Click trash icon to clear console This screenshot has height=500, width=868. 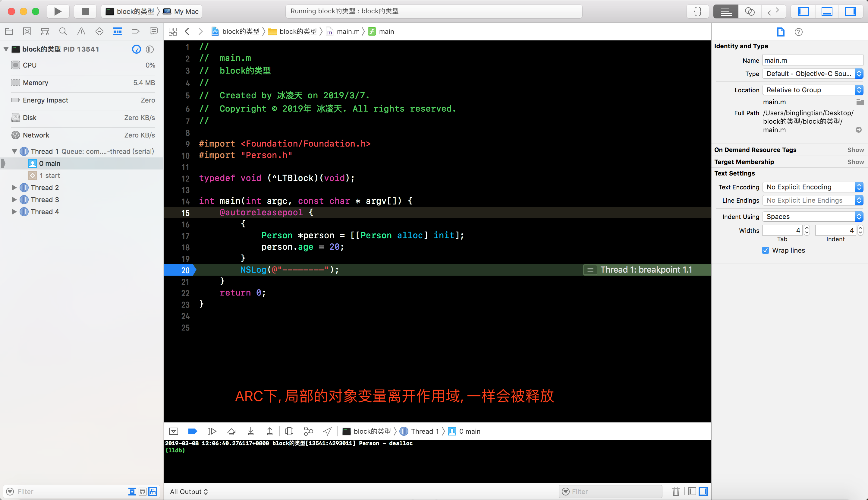tap(675, 492)
